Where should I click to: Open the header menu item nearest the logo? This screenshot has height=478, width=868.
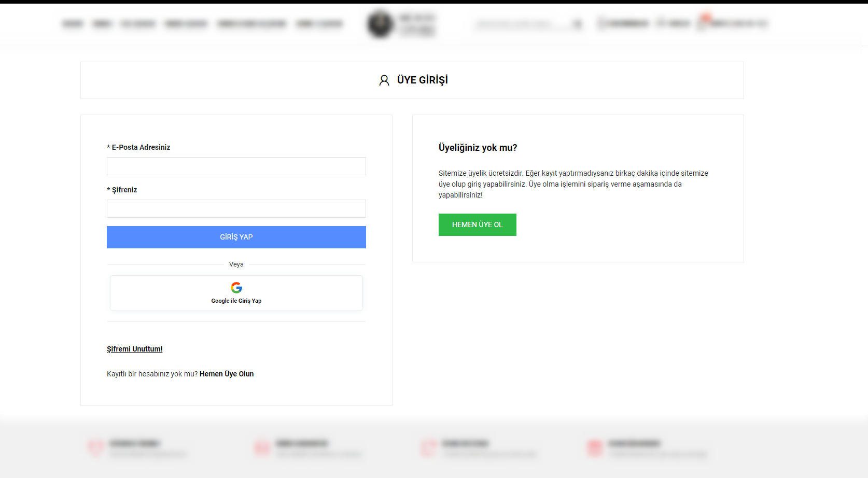(319, 24)
